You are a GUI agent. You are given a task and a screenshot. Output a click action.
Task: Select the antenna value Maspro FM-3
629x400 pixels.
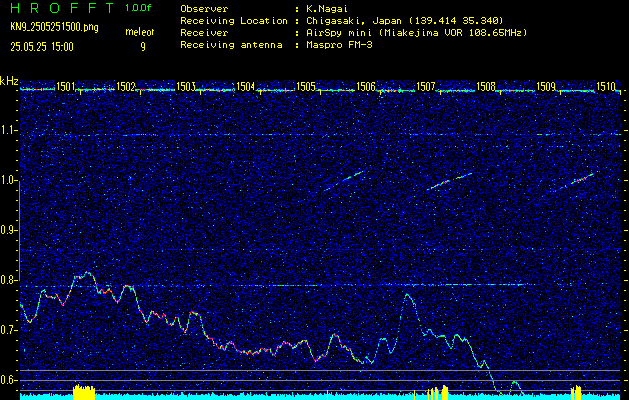click(x=339, y=45)
